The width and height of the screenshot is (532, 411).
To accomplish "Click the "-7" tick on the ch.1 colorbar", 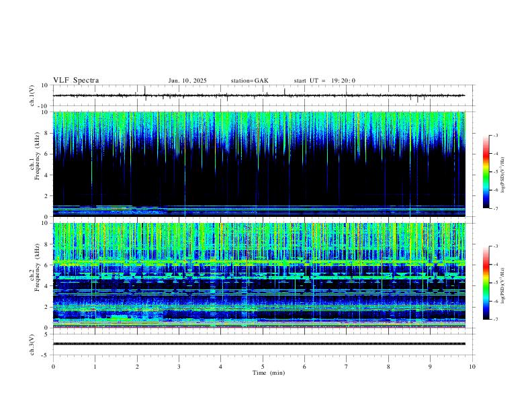I will (x=495, y=208).
